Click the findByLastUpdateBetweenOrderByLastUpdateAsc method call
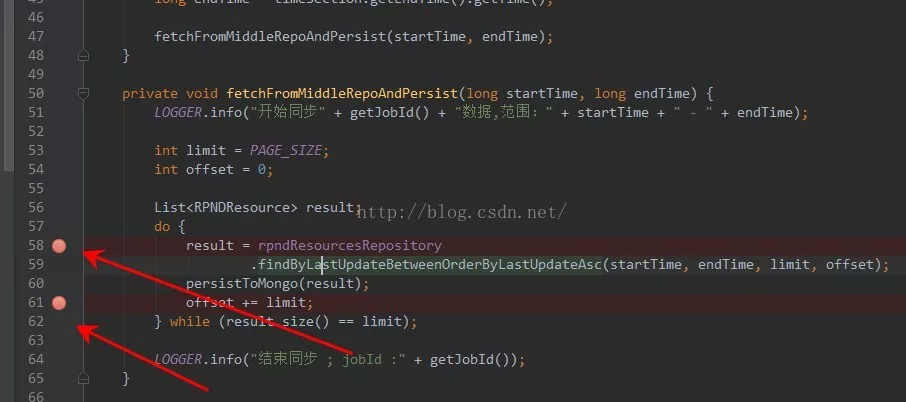 point(430,265)
